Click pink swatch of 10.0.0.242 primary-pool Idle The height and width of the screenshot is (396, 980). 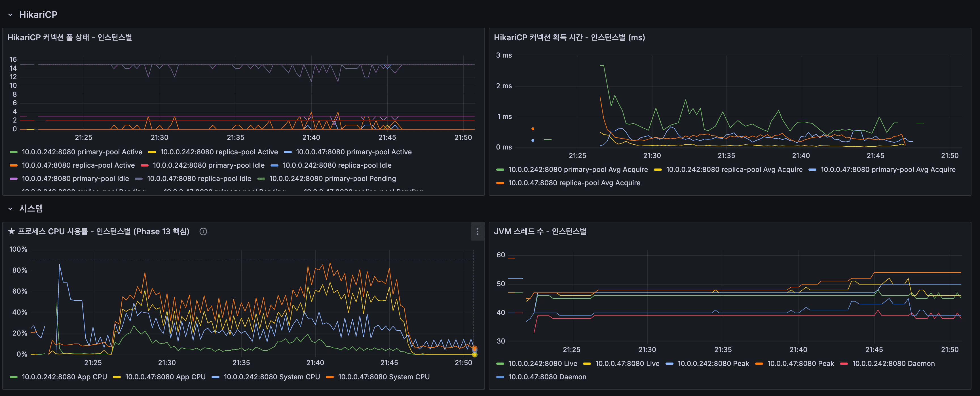[145, 165]
